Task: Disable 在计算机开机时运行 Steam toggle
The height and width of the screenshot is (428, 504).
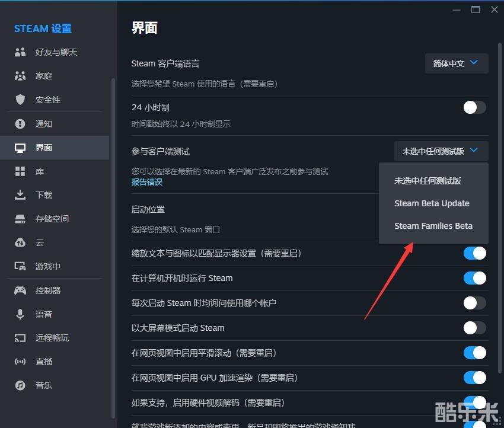Action: point(474,278)
